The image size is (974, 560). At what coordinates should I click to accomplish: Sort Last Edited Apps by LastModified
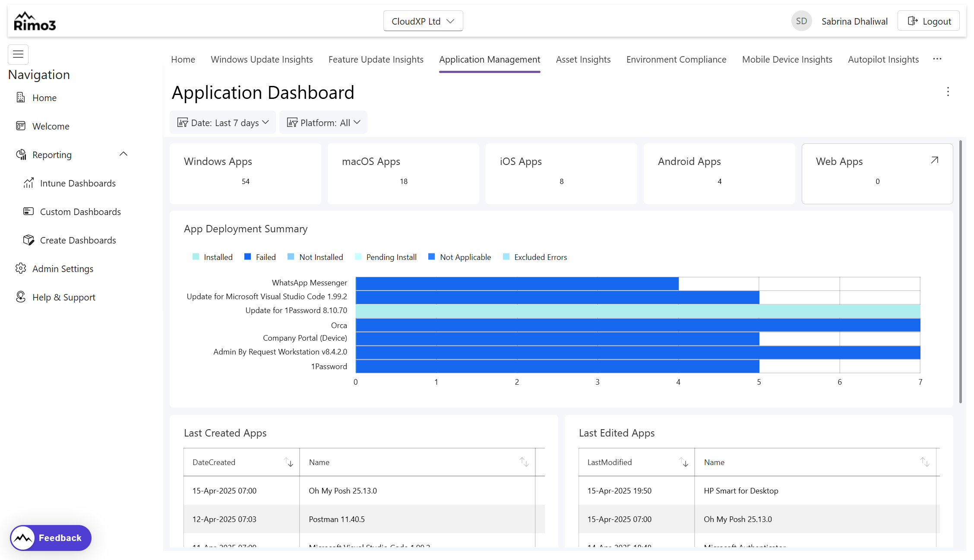point(683,462)
